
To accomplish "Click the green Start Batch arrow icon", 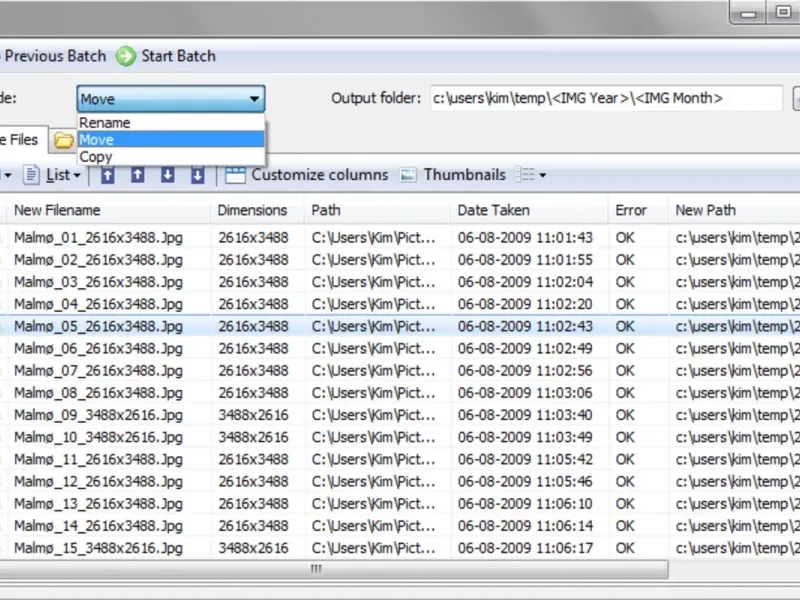I will click(x=126, y=56).
